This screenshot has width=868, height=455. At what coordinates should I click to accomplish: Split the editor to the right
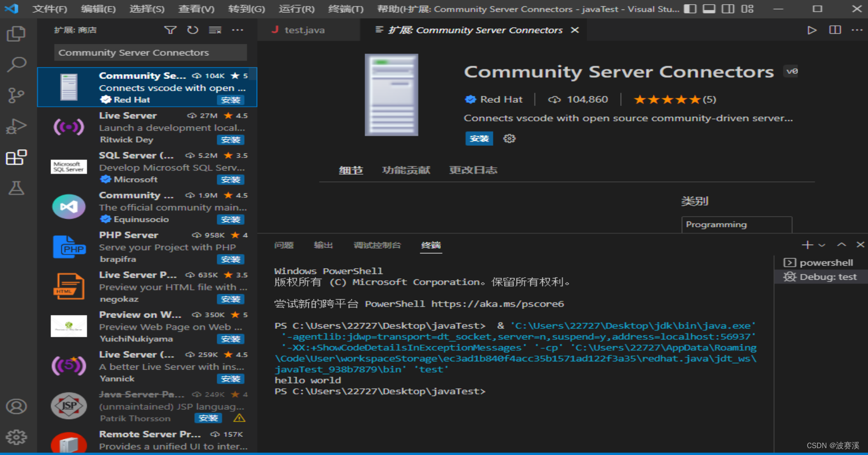pos(835,30)
